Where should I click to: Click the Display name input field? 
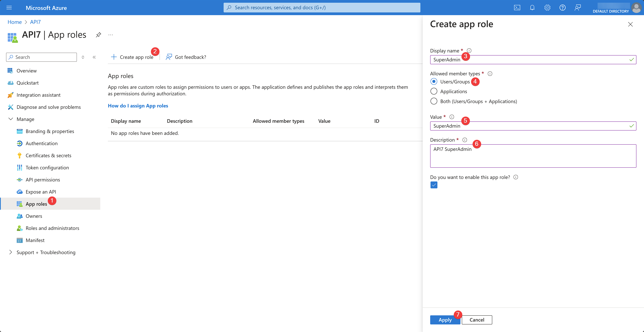533,60
